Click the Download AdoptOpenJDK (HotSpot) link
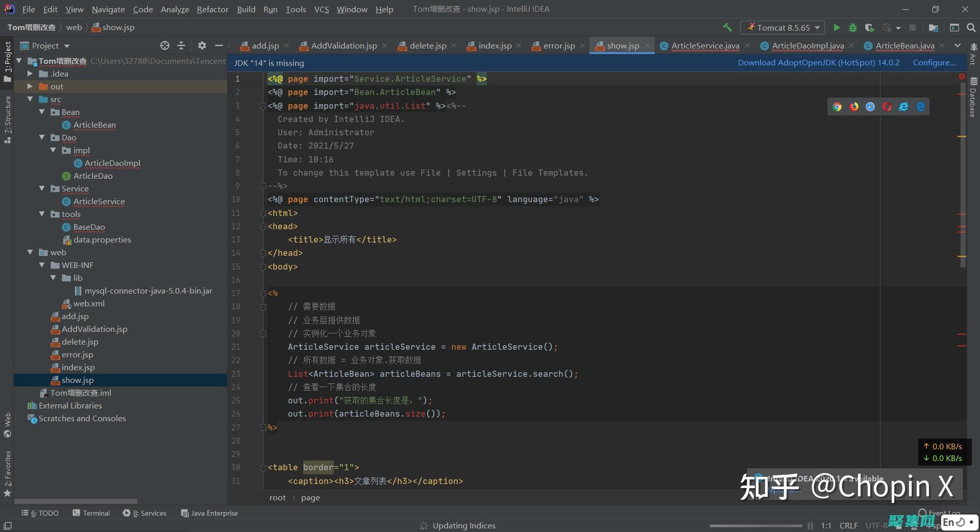980x532 pixels. (x=818, y=62)
